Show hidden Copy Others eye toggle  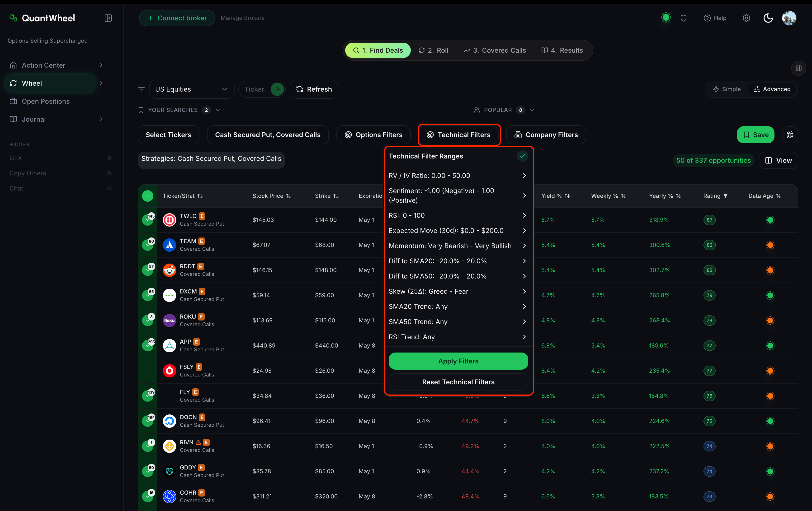point(109,173)
